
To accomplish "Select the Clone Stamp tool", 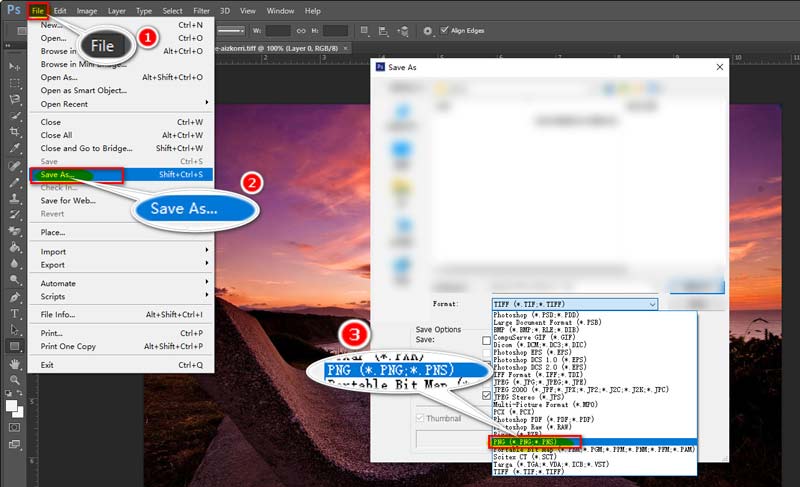I will coord(14,198).
